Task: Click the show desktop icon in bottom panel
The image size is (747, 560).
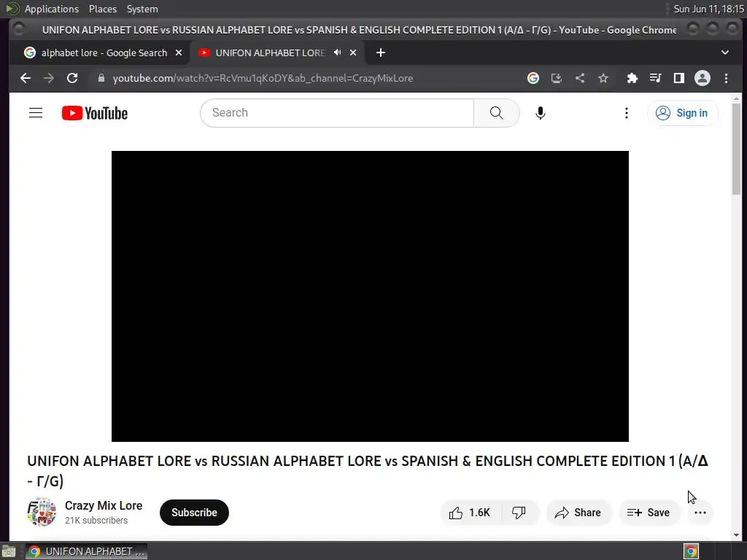Action: (x=9, y=551)
